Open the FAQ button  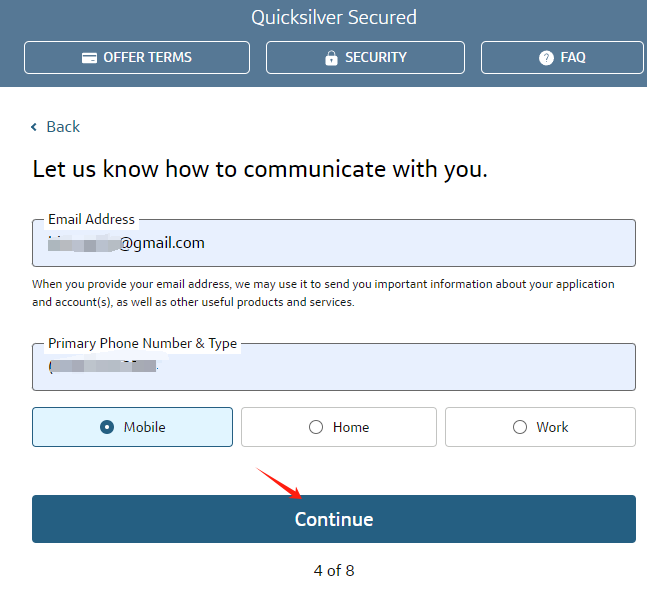(562, 57)
